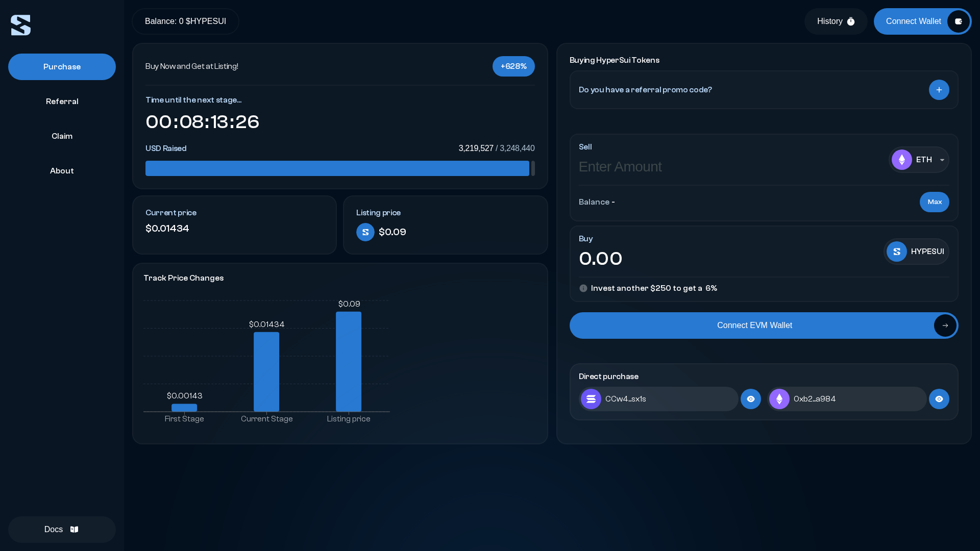Click the Buy amount 0.00
The width and height of the screenshot is (980, 551).
coord(601,259)
